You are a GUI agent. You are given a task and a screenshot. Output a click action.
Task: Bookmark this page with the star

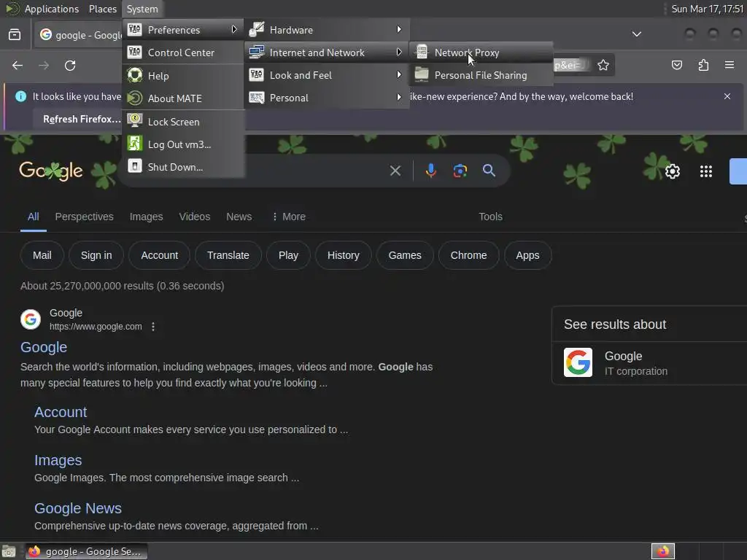(603, 65)
